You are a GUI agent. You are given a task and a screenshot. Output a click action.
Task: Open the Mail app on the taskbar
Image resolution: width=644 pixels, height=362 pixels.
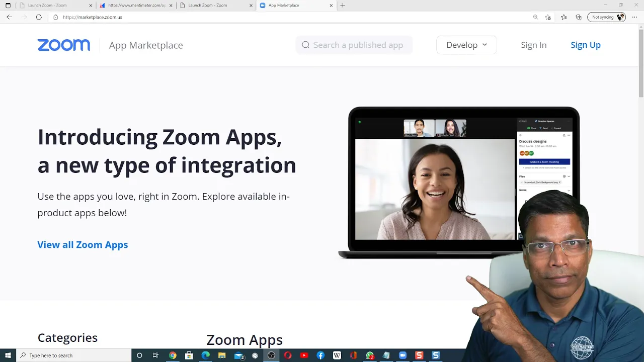(239, 355)
